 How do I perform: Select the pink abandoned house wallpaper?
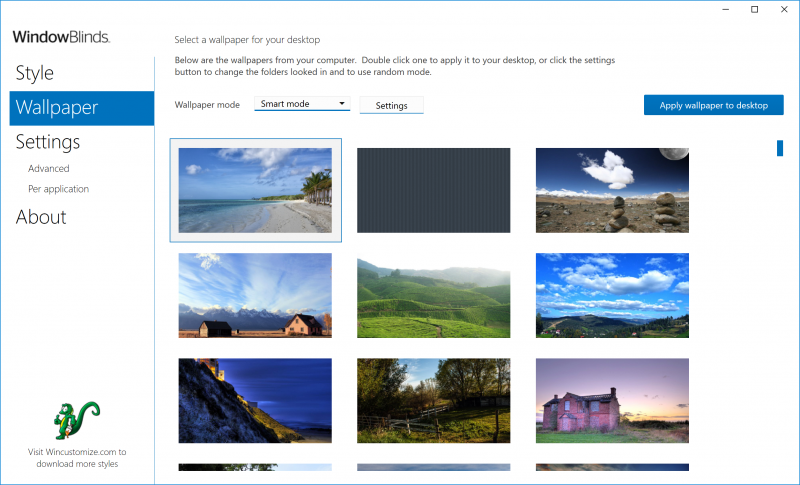pos(612,400)
